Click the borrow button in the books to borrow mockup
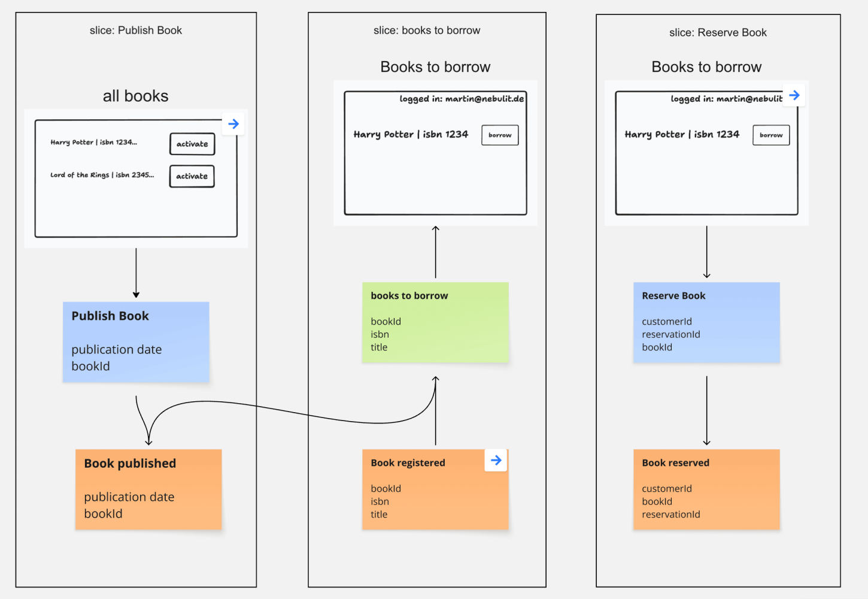The image size is (868, 599). (x=500, y=135)
